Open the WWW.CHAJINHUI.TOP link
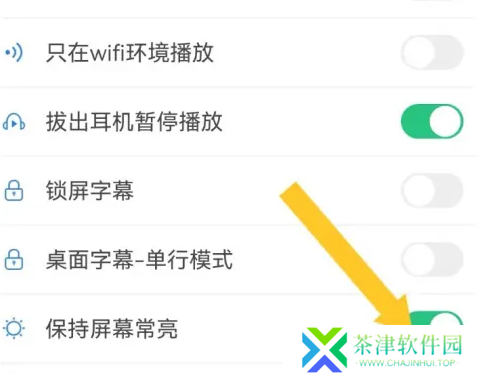This screenshot has width=482, height=375. [x=407, y=363]
